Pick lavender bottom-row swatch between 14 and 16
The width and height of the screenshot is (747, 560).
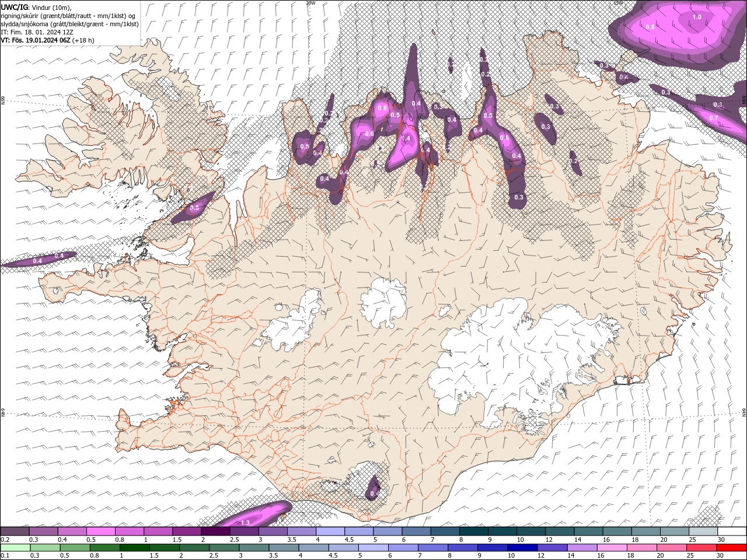pyautogui.click(x=581, y=547)
